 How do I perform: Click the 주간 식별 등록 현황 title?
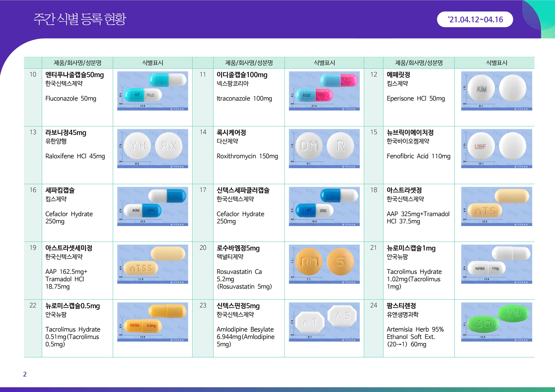click(x=80, y=19)
